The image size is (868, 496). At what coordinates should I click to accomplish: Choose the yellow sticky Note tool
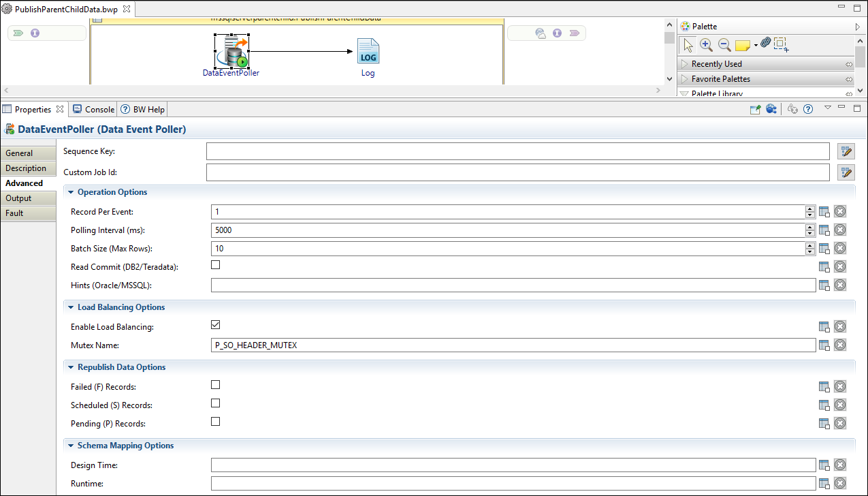pyautogui.click(x=742, y=46)
